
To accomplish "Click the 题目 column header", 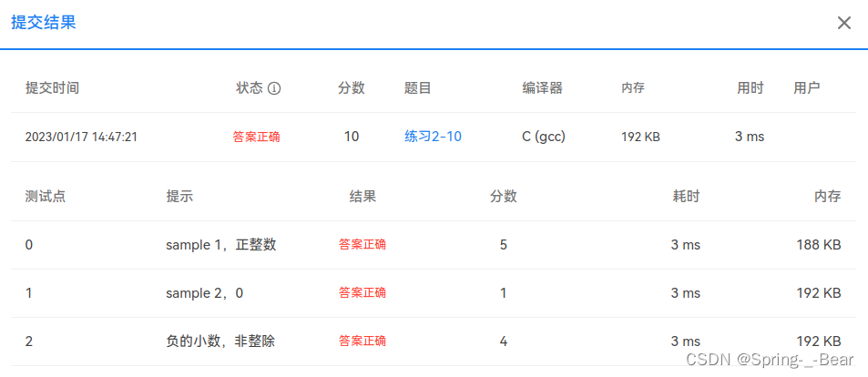I will 417,88.
